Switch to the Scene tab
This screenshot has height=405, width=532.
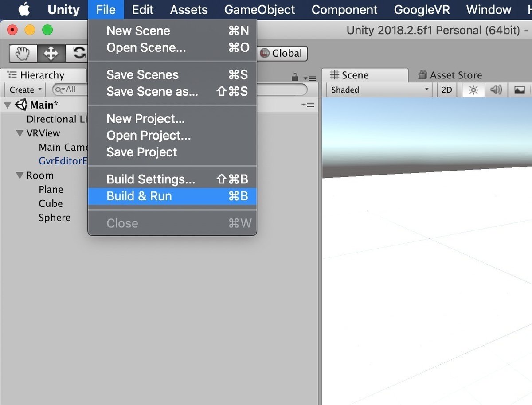pyautogui.click(x=364, y=75)
